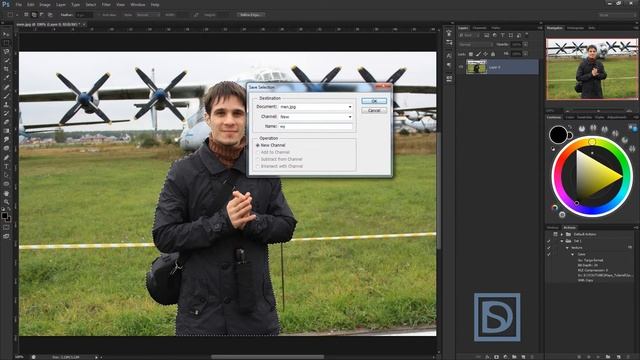Screen dimensions: 640x360
Task: Click the Feather input field
Action: pyautogui.click(x=84, y=15)
